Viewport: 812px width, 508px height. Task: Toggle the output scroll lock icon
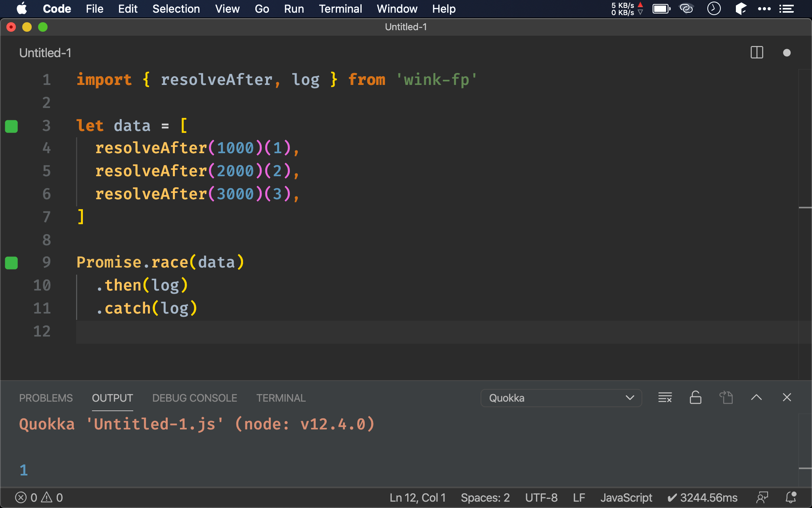695,397
